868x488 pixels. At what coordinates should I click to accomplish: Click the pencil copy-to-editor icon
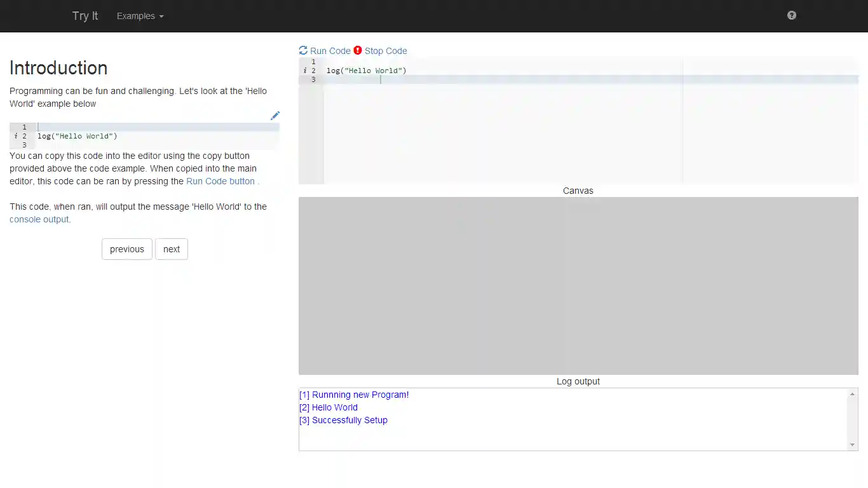tap(275, 116)
